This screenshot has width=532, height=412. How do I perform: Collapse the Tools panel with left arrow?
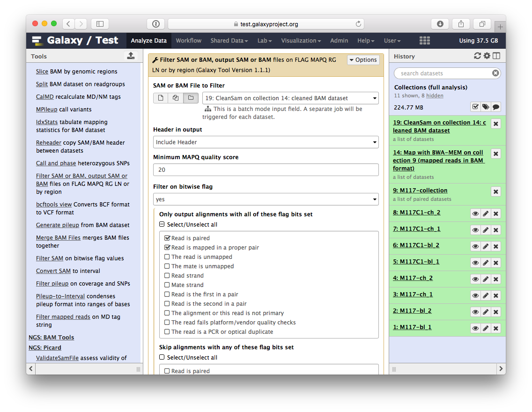coord(31,368)
